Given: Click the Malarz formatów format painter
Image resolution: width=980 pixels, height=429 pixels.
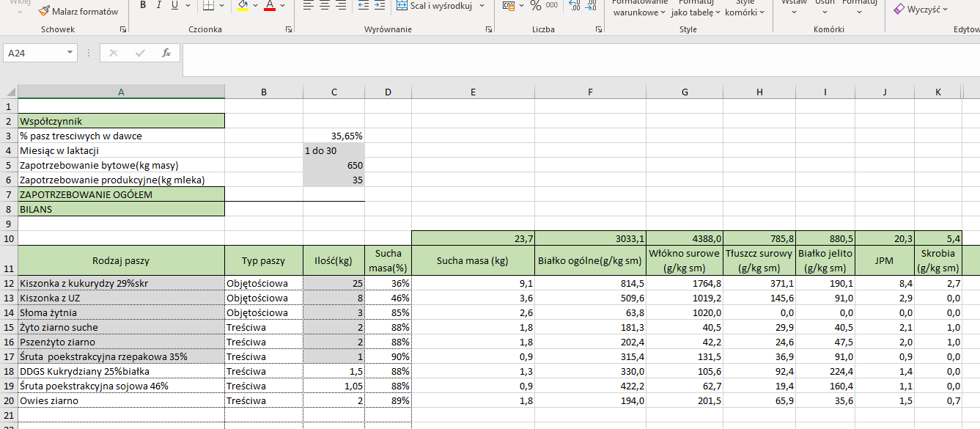Looking at the screenshot, I should (x=78, y=11).
